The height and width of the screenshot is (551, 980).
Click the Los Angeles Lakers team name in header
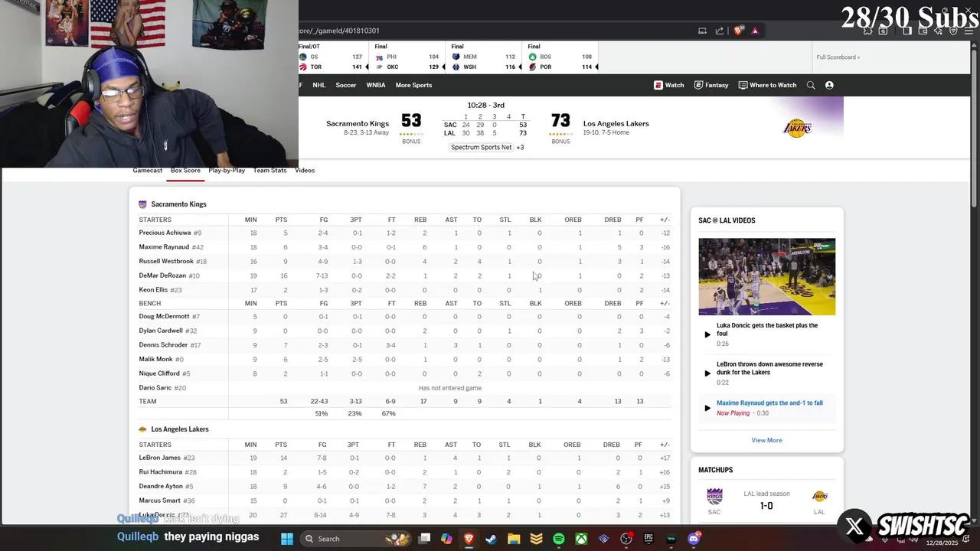pyautogui.click(x=616, y=123)
